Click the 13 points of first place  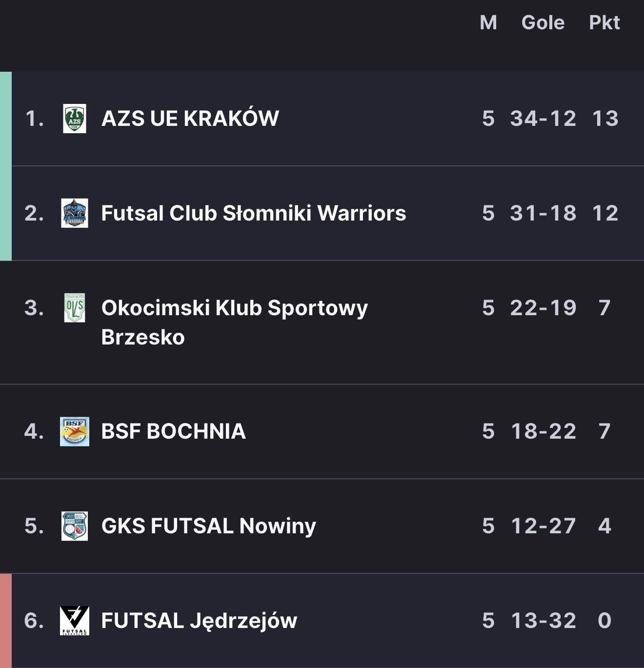(x=605, y=119)
